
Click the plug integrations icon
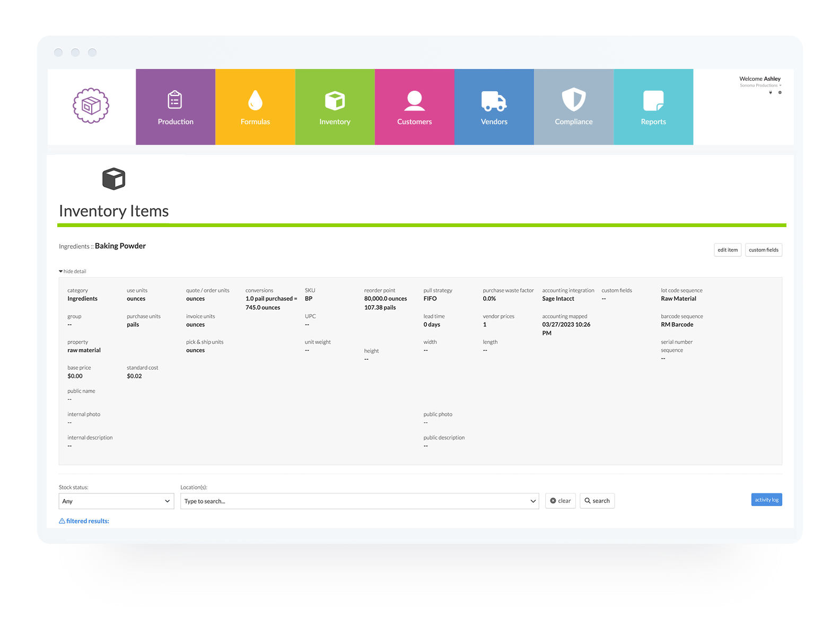tap(771, 92)
